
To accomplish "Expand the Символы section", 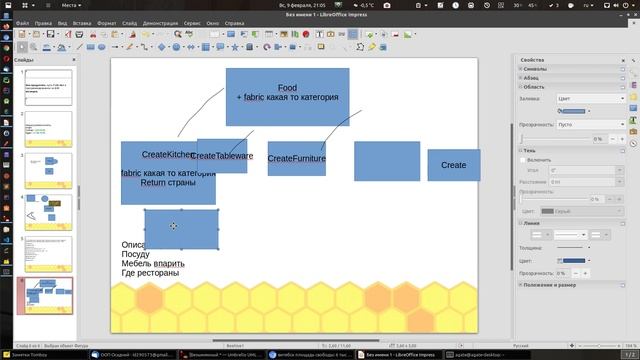I will tap(521, 69).
